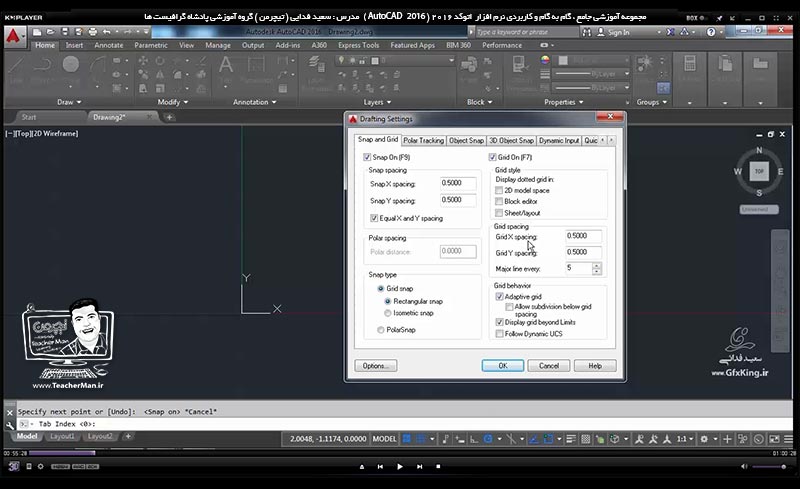Screen dimensions: 800x489
Task: Select the Circle tool in Draw panel
Action: click(x=70, y=66)
